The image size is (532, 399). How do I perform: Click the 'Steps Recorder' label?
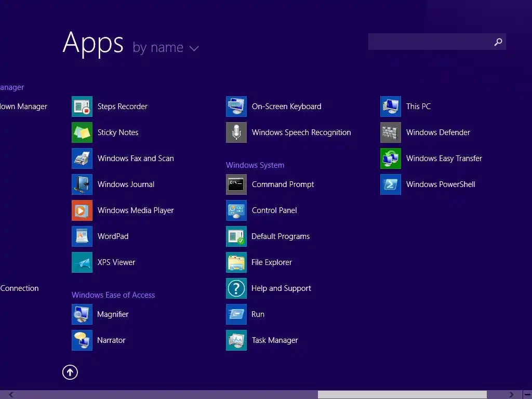pos(123,107)
